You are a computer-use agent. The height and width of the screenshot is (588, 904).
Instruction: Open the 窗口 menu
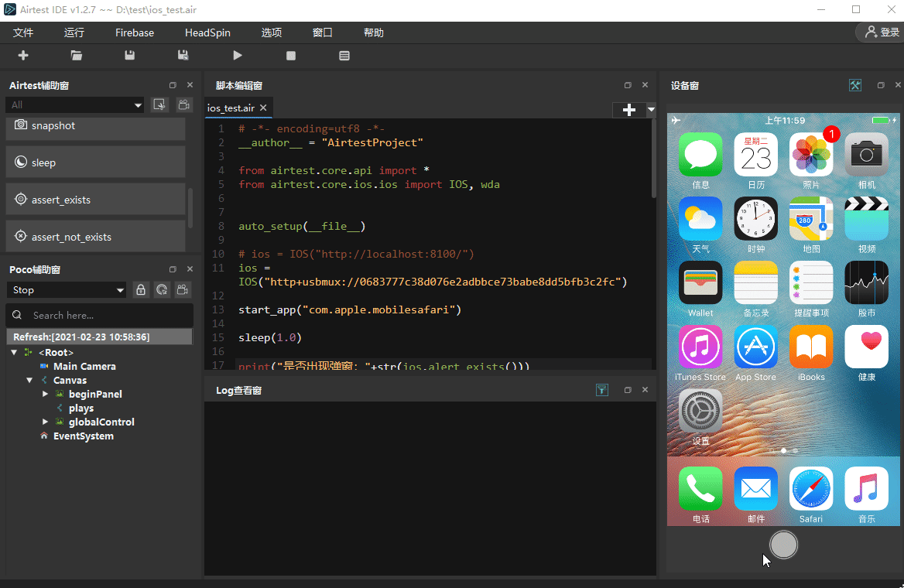(322, 32)
